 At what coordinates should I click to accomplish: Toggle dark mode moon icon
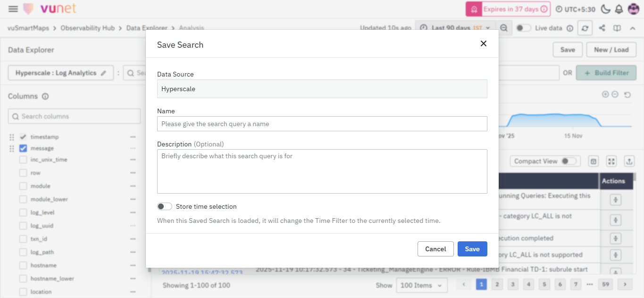tap(605, 9)
